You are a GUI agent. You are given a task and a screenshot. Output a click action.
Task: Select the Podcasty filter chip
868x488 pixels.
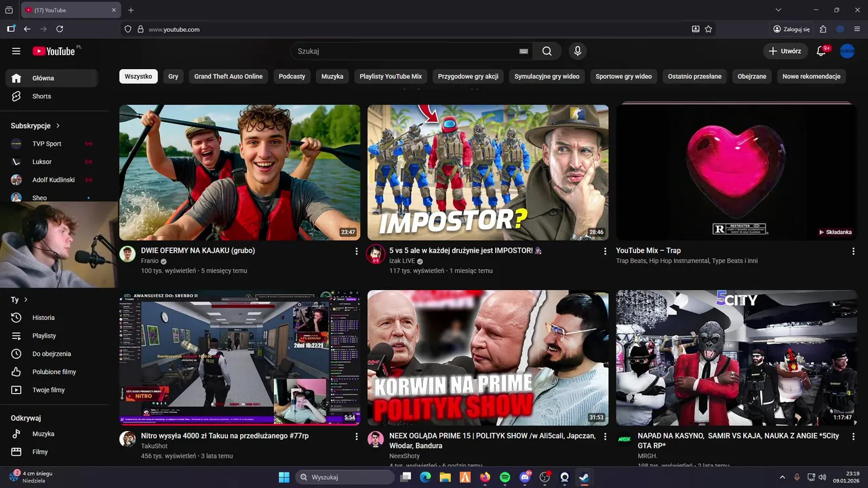coord(292,77)
